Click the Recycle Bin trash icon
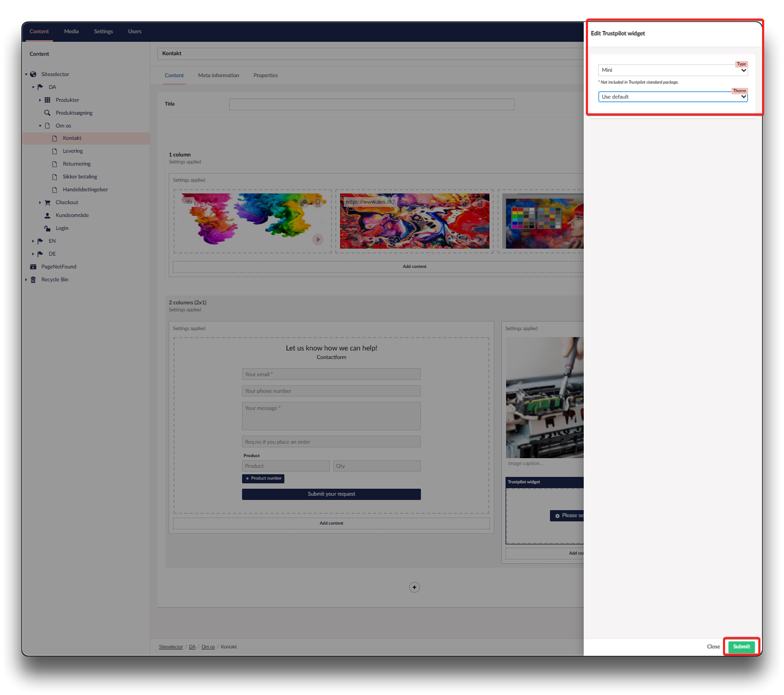The height and width of the screenshot is (695, 784). point(33,280)
